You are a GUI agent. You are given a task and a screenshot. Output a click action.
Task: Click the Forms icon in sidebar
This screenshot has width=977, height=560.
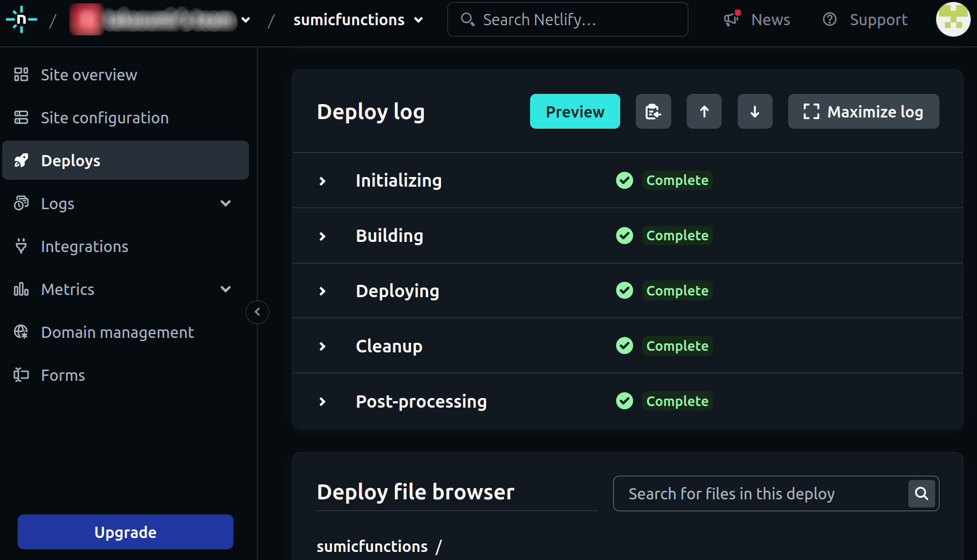point(21,375)
